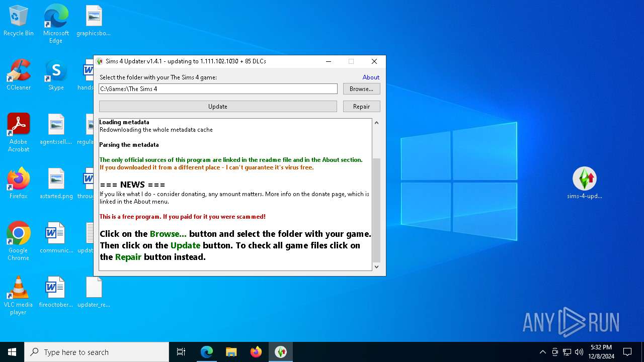Open Firefox from the taskbar
Screen dimensions: 644x362
[256, 352]
